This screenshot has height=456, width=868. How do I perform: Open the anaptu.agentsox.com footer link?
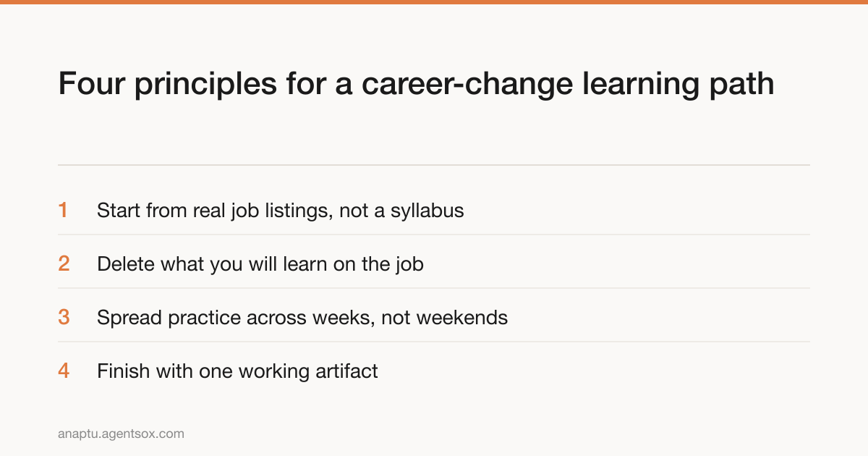tap(121, 434)
